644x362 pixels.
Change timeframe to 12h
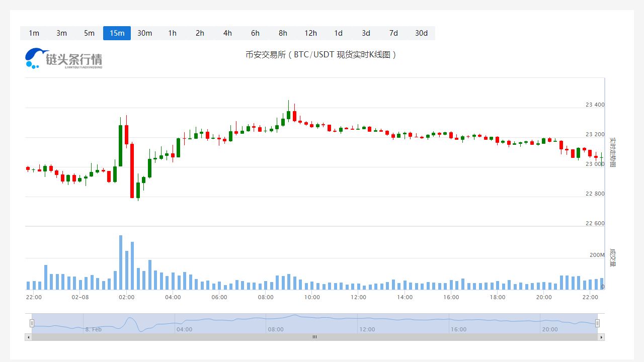point(310,33)
